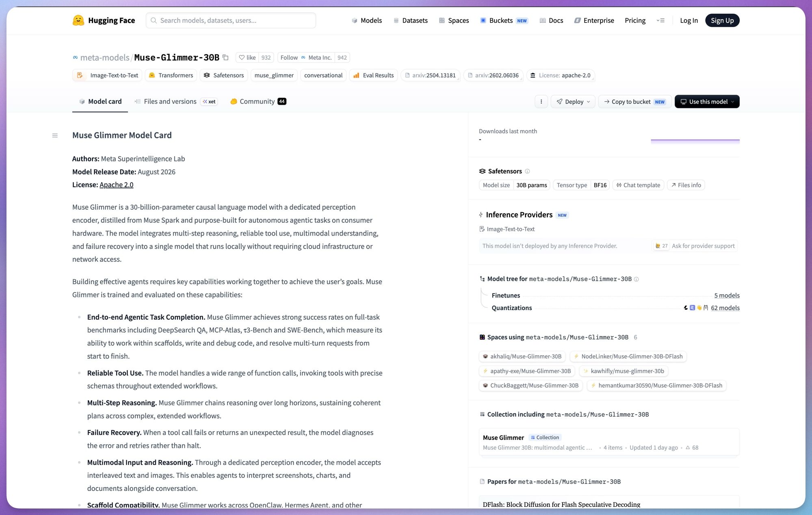Open the 62 models quantizations link
Image resolution: width=812 pixels, height=515 pixels.
[x=725, y=308]
